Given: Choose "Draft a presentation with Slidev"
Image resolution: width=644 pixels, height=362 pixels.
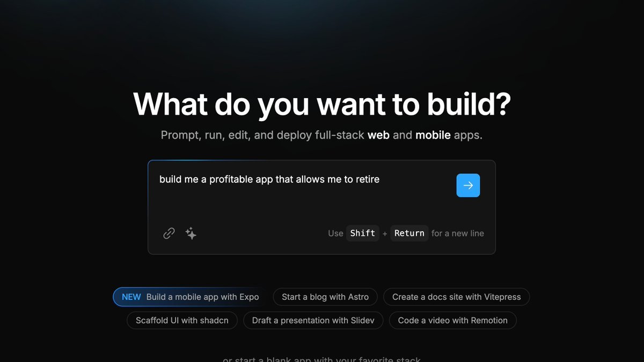Looking at the screenshot, I should click(x=313, y=320).
